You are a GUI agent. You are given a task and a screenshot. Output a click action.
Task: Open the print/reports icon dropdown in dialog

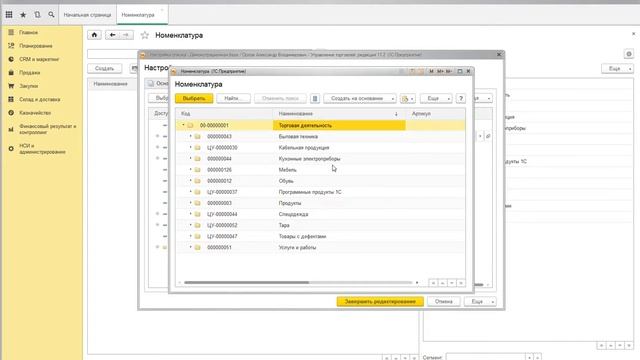(407, 98)
